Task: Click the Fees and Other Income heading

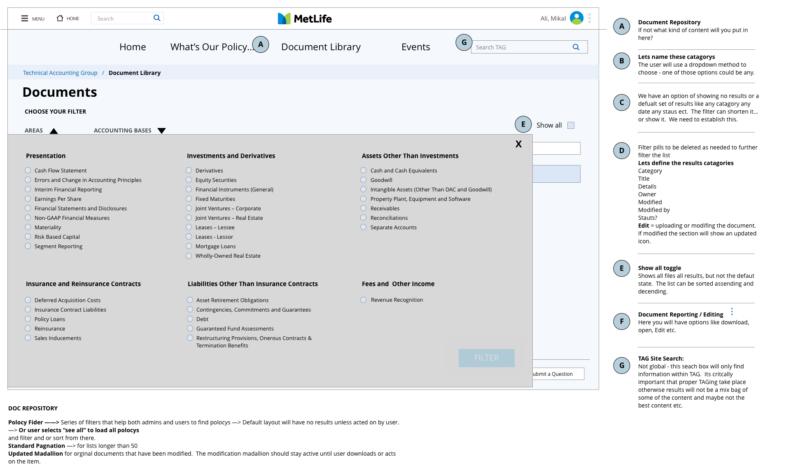Action: click(398, 284)
